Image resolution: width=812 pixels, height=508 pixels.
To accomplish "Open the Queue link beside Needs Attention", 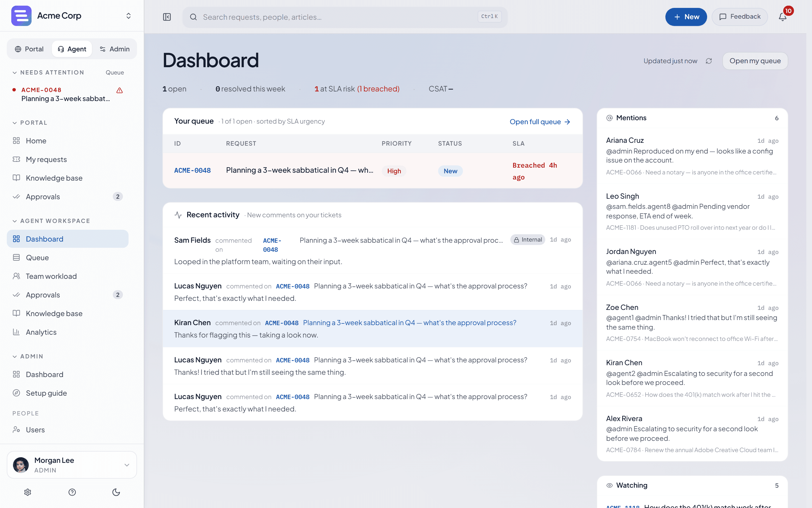I will click(115, 73).
